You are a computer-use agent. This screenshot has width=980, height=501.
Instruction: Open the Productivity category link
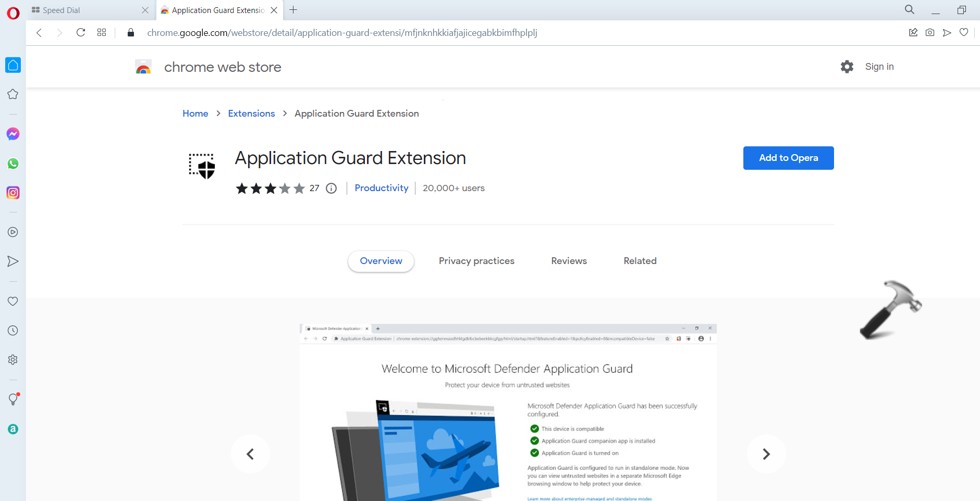(382, 188)
